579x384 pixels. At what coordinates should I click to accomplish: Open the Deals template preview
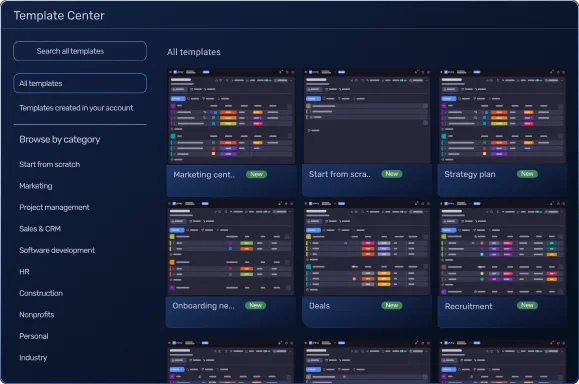pos(367,248)
